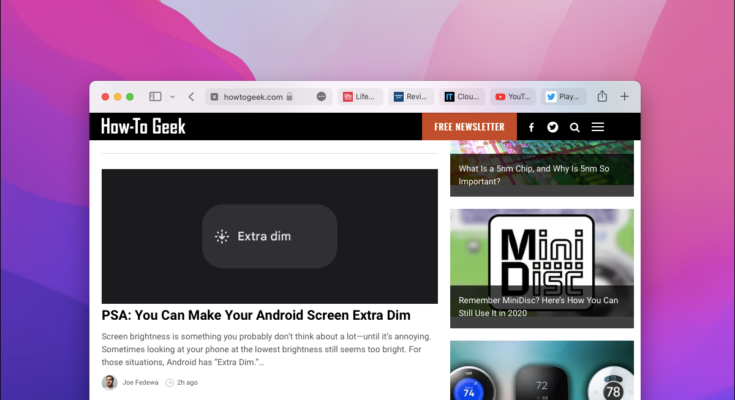Open the ellipsis menu in address bar
This screenshot has width=735, height=400.
(321, 97)
